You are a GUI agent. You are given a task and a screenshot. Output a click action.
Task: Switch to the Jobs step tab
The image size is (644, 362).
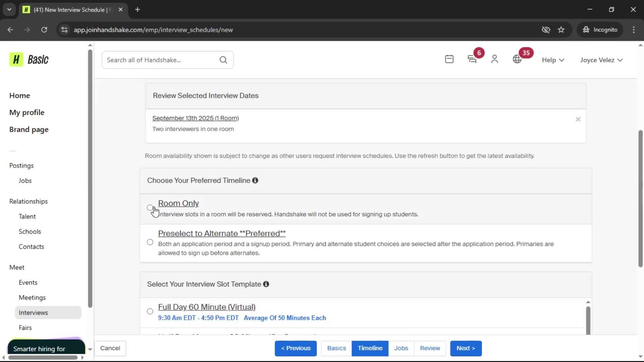point(401,348)
